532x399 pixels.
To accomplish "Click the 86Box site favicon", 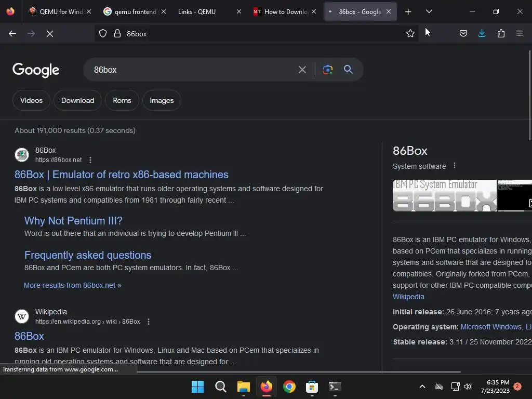I will click(22, 155).
